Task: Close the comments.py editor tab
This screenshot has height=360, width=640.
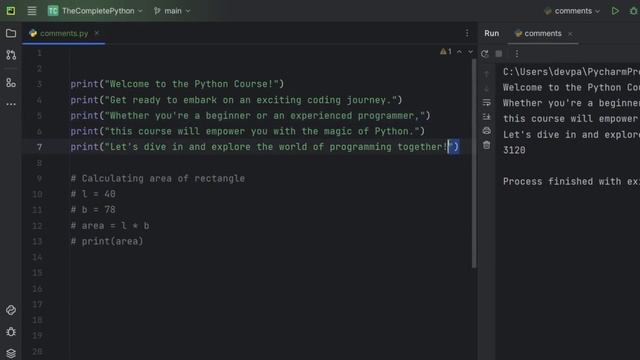Action: tap(97, 33)
